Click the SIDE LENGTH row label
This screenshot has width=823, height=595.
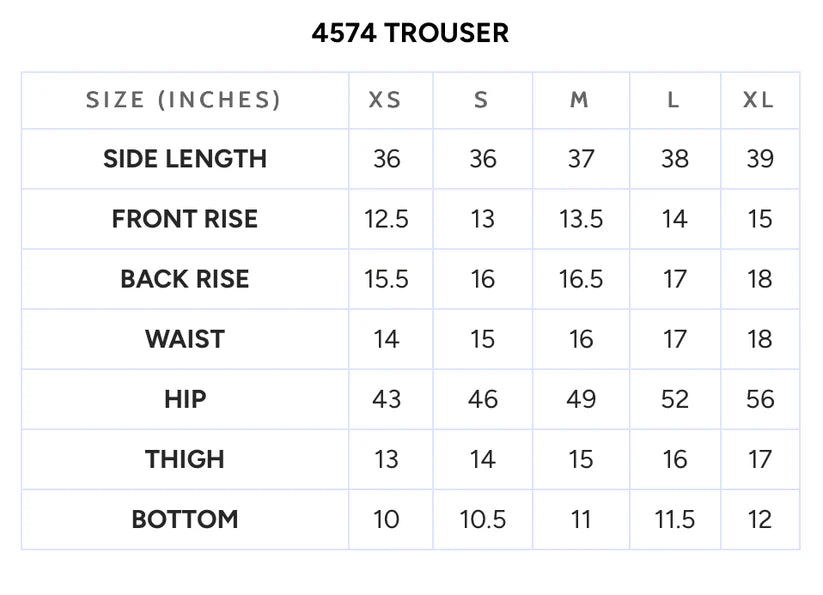pos(185,159)
